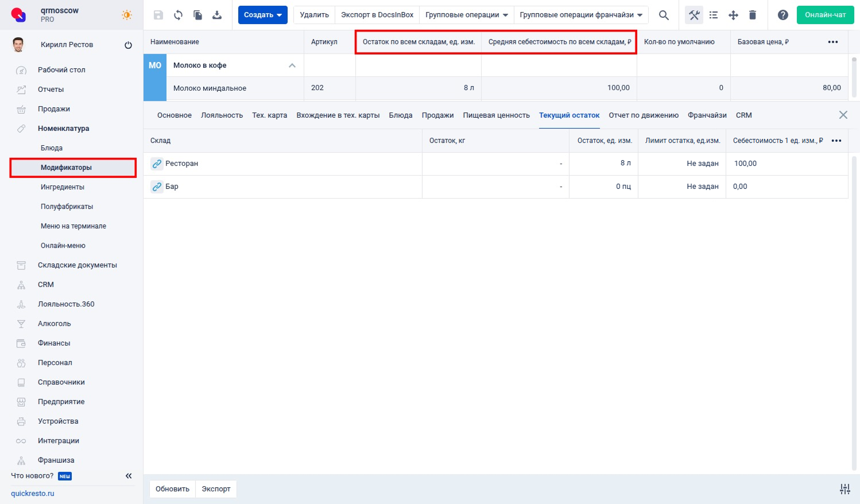Click the Онлайн-чат button
This screenshot has width=860, height=504.
click(825, 15)
